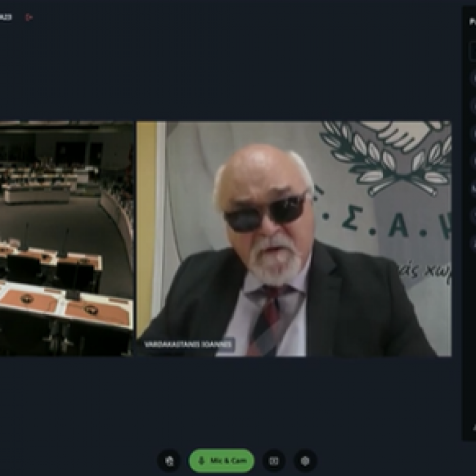Viewport: 476px width, 476px height.
Task: Click the raise hand icon left of Mic & Cam
Action: click(x=169, y=460)
